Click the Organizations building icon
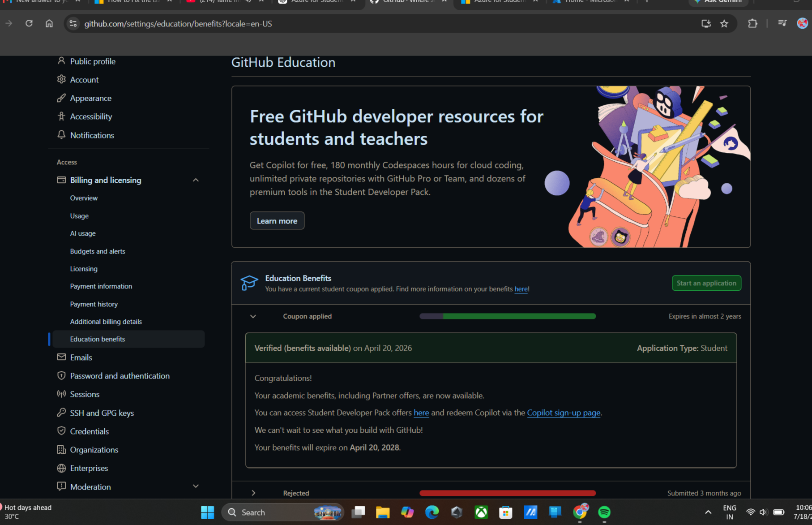The width and height of the screenshot is (812, 525). coord(61,449)
